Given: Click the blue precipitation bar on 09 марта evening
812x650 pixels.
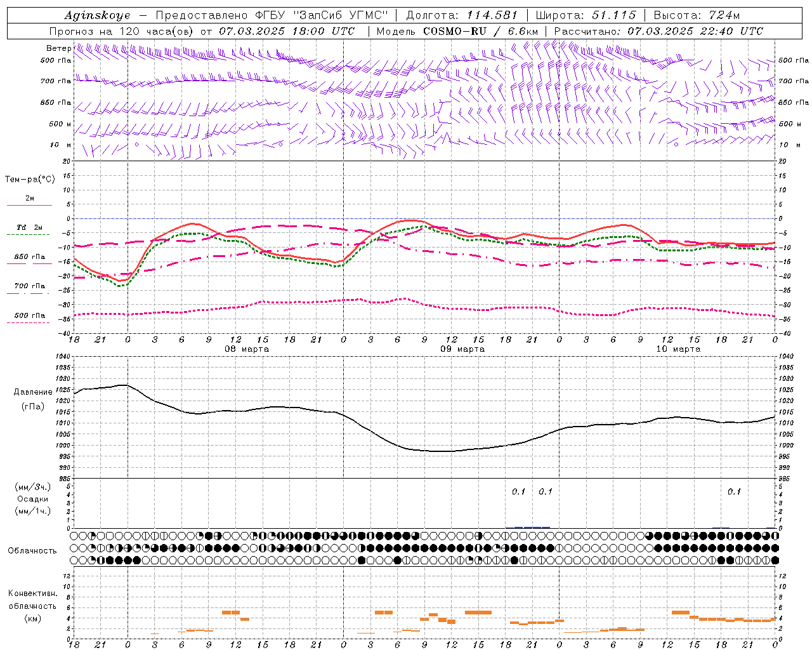Looking at the screenshot, I should [528, 527].
